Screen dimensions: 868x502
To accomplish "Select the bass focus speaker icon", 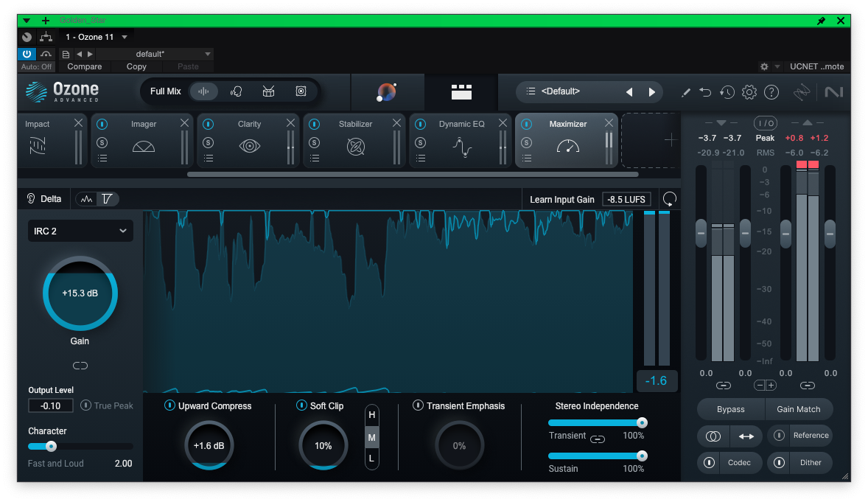I will pyautogui.click(x=301, y=91).
